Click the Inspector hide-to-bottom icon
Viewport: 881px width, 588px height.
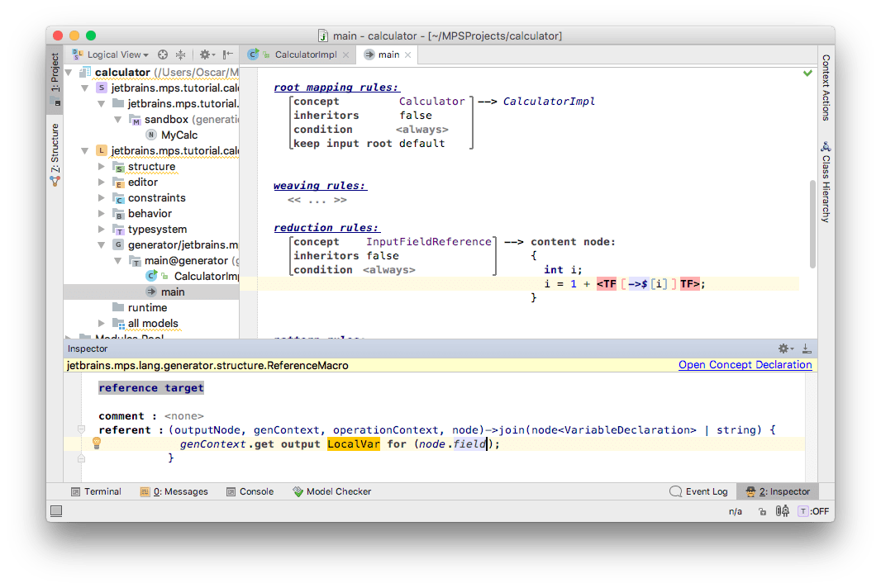(x=807, y=349)
